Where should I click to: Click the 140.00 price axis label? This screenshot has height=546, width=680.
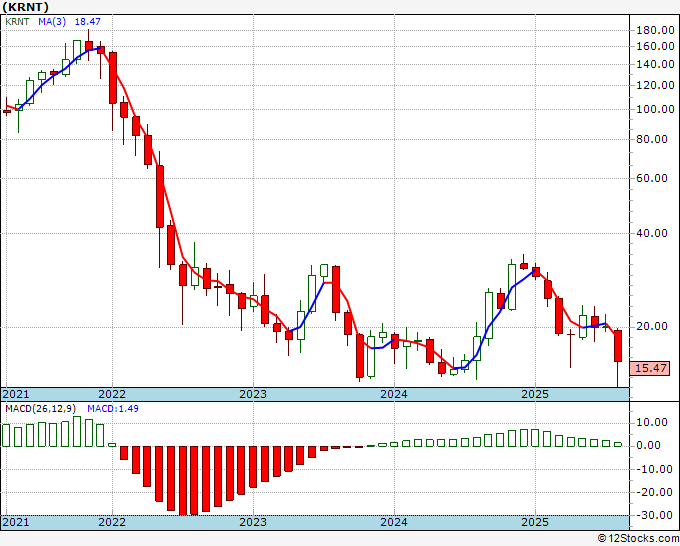point(655,65)
